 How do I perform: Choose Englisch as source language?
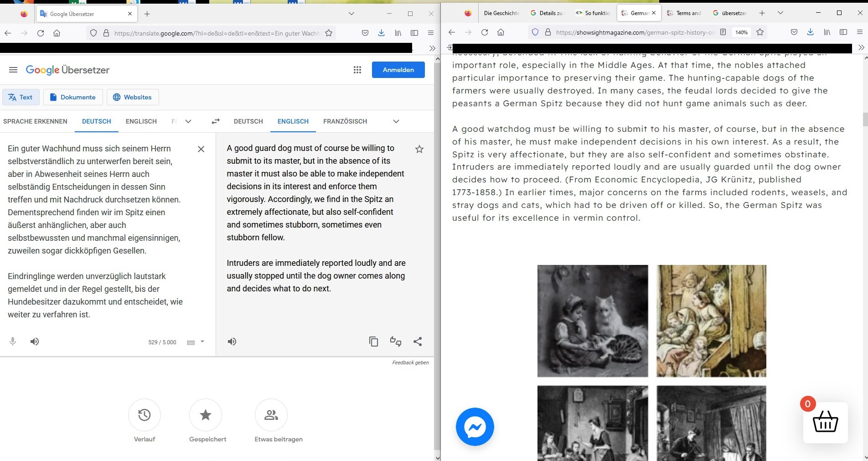click(x=141, y=121)
